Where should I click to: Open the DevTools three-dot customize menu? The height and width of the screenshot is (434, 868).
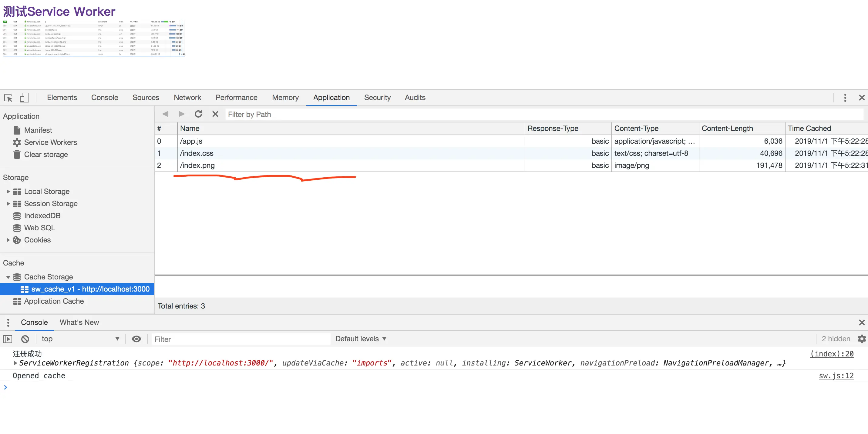845,98
